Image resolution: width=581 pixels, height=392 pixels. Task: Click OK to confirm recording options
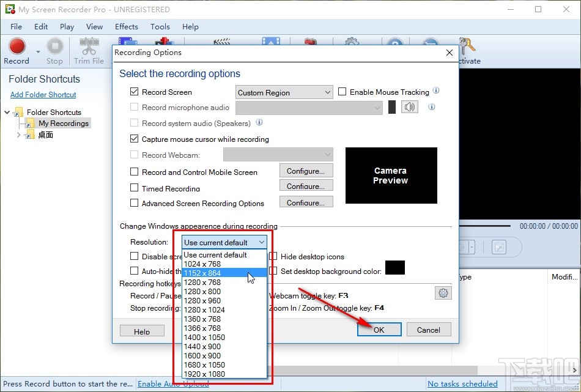pyautogui.click(x=379, y=330)
